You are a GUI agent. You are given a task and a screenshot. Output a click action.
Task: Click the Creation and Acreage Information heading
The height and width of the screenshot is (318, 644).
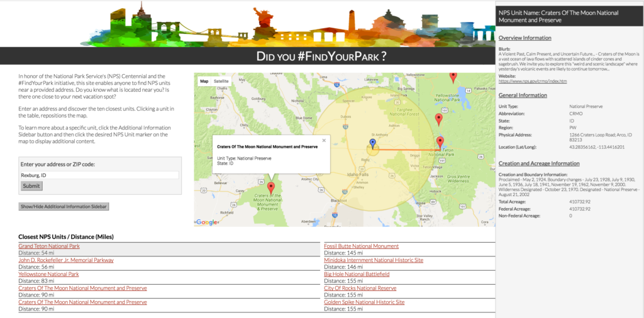539,163
